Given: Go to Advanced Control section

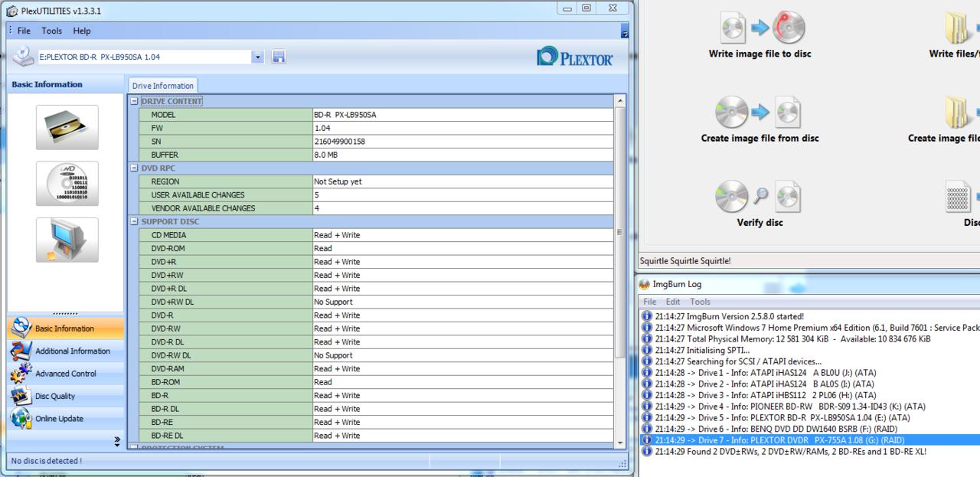Looking at the screenshot, I should tap(65, 374).
